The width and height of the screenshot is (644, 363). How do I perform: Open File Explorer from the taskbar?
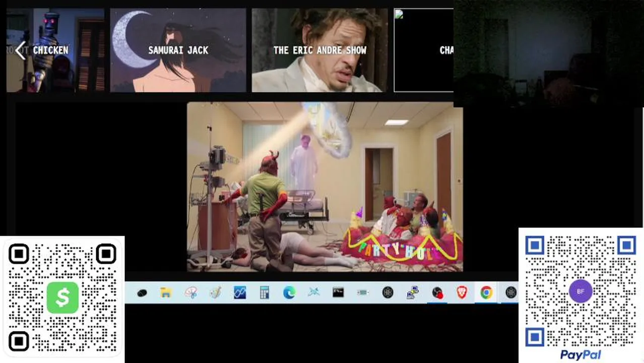click(166, 292)
